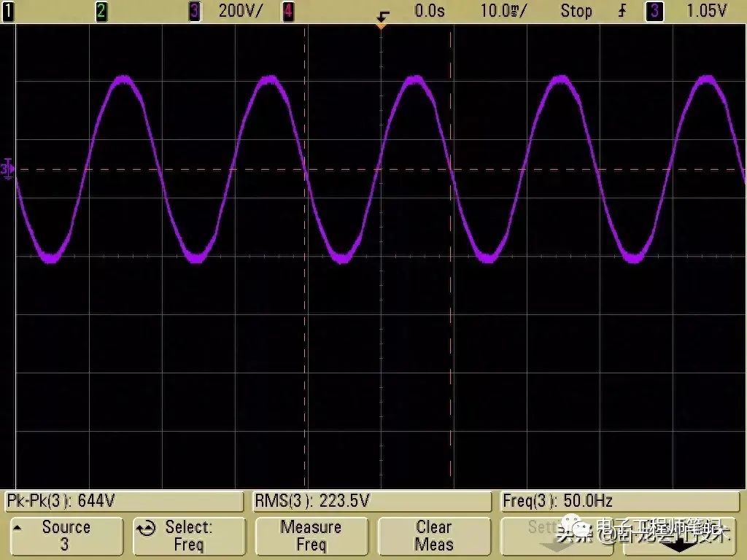
Task: Click the rising edge trigger icon
Action: pos(622,11)
